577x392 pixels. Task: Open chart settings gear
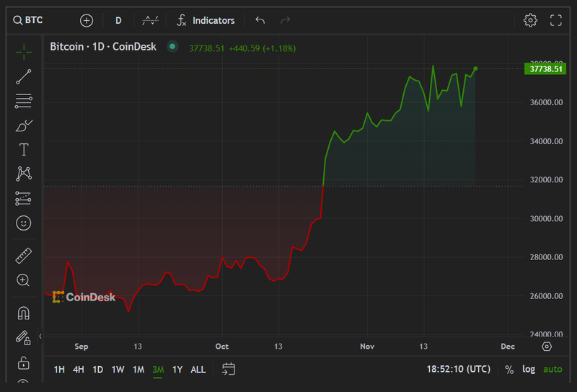click(x=530, y=20)
